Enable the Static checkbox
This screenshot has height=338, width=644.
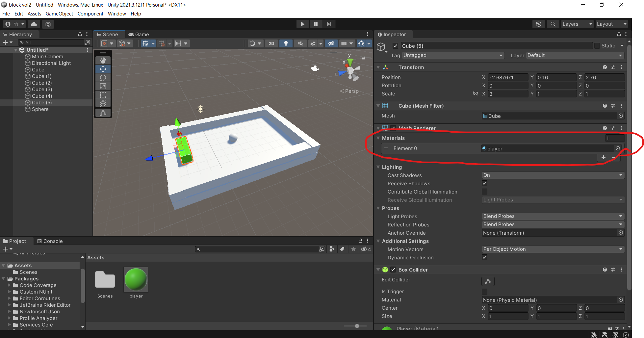click(597, 46)
